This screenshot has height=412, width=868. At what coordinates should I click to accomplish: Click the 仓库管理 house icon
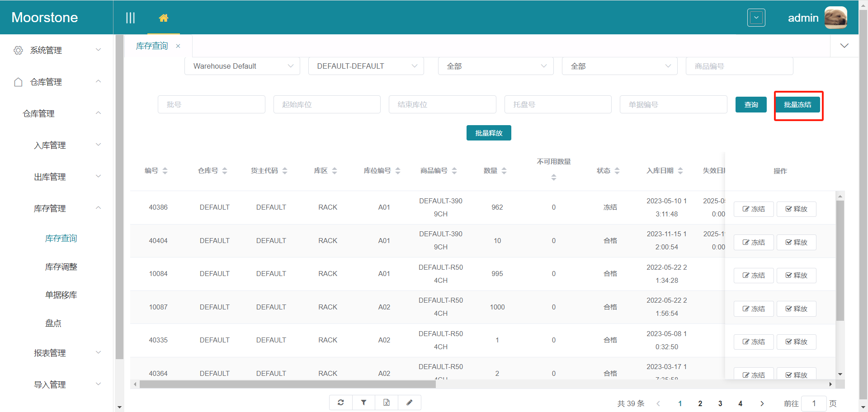point(18,82)
